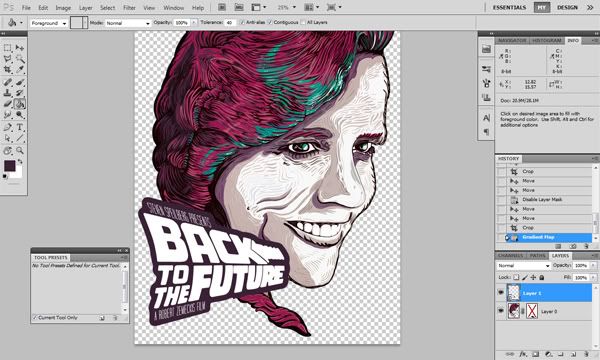Viewport: 600px width, 360px height.
Task: Open the Paragraph panel from the dock
Action: click(x=486, y=132)
